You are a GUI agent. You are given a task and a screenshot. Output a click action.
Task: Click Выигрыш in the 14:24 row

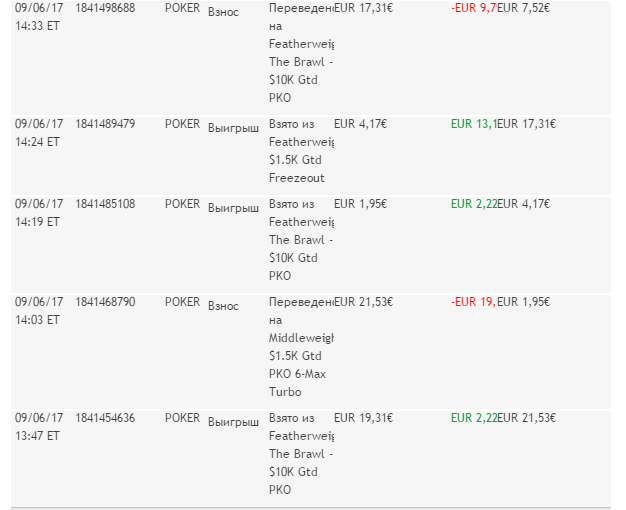coord(233,127)
